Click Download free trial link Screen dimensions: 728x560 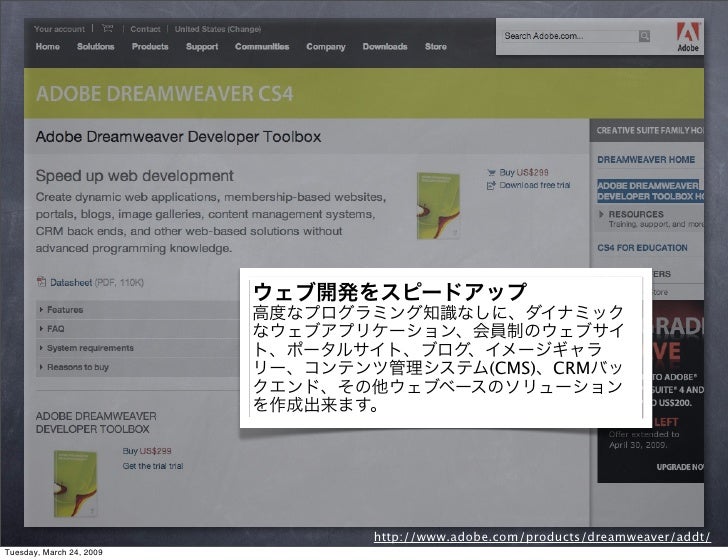pyautogui.click(x=535, y=185)
